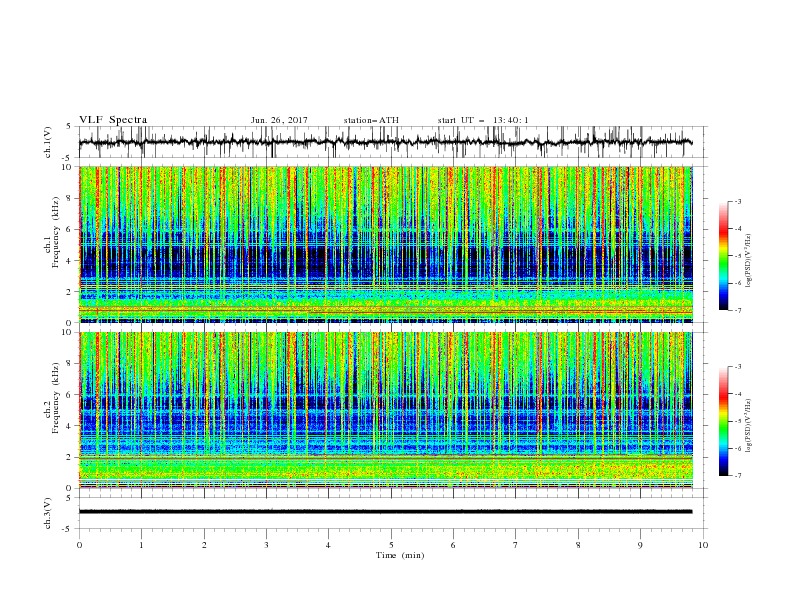Click the "8" tick on the time axis
This screenshot has width=792, height=612.
578,545
